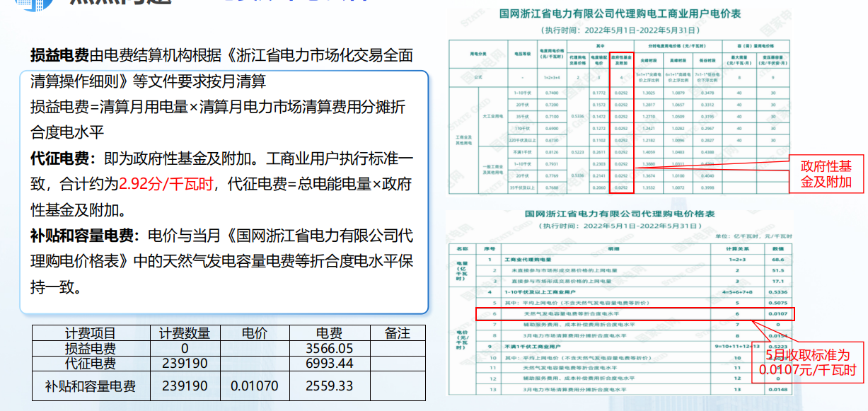Image resolution: width=868 pixels, height=411 pixels.
Task: Select the amount '6993.44'
Action: coord(329,363)
